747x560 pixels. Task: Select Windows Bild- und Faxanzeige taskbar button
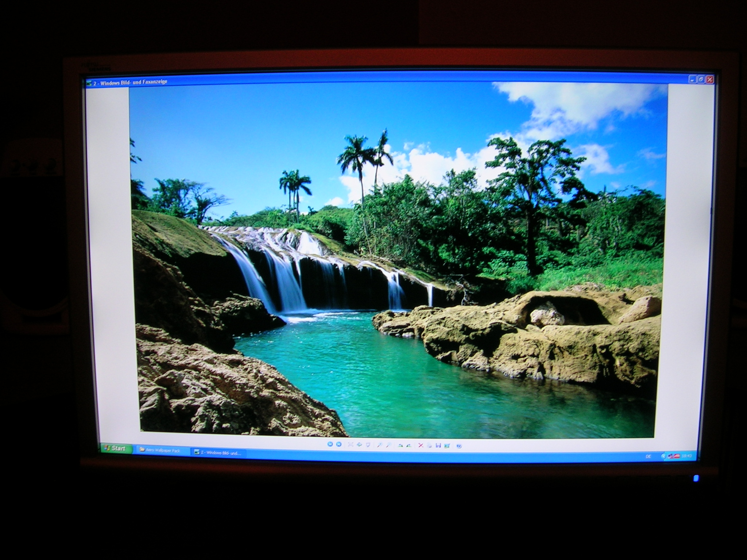click(219, 453)
